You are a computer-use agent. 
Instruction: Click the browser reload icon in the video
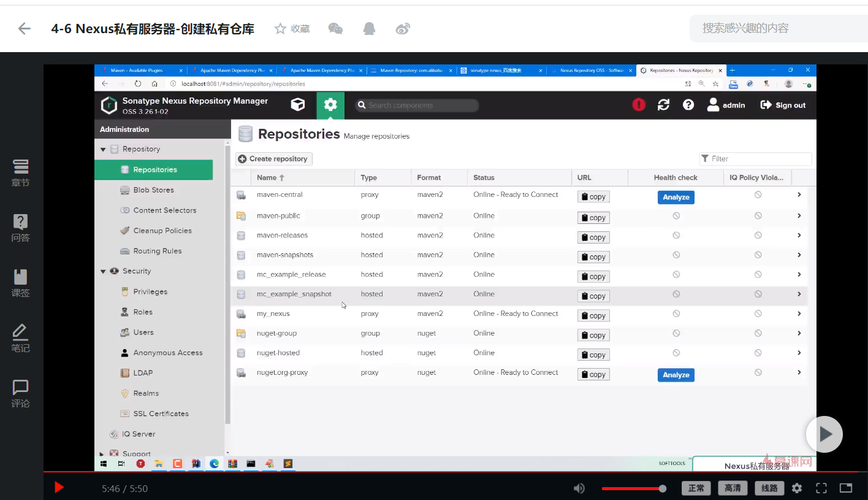[x=137, y=83]
